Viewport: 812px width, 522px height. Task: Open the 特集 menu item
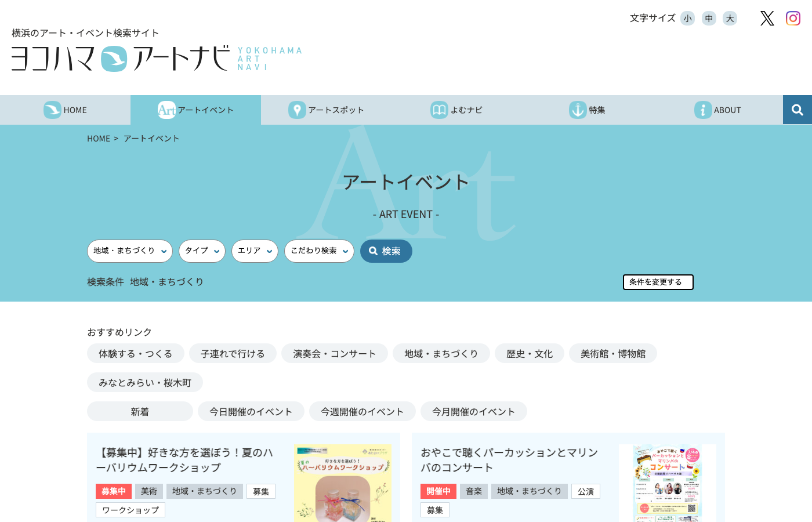pos(587,110)
